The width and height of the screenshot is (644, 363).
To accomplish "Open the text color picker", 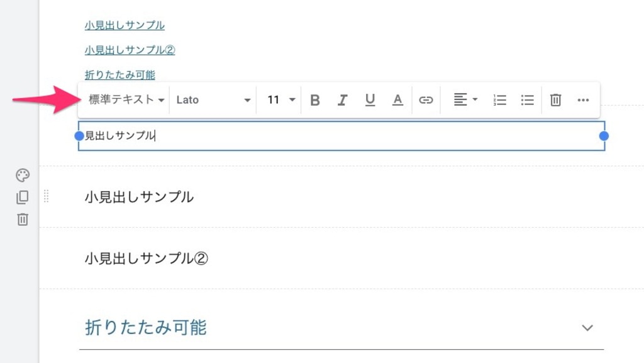I will click(x=397, y=100).
